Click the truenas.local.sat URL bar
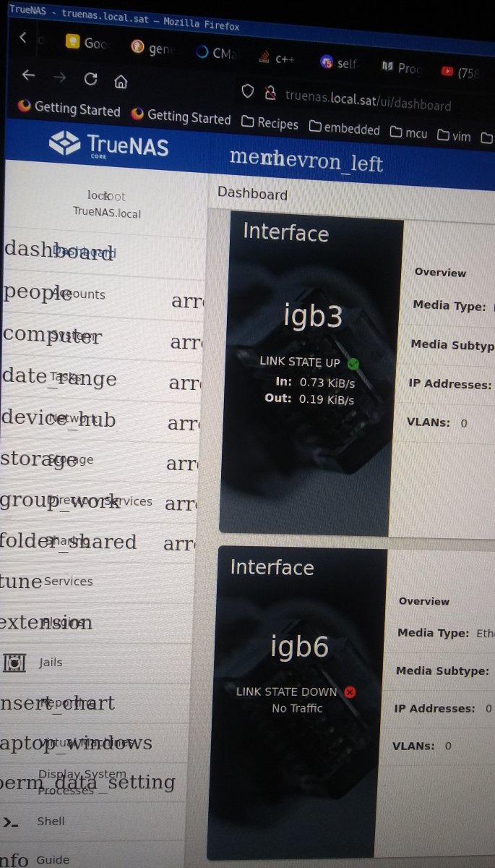This screenshot has width=495, height=868. point(368,100)
